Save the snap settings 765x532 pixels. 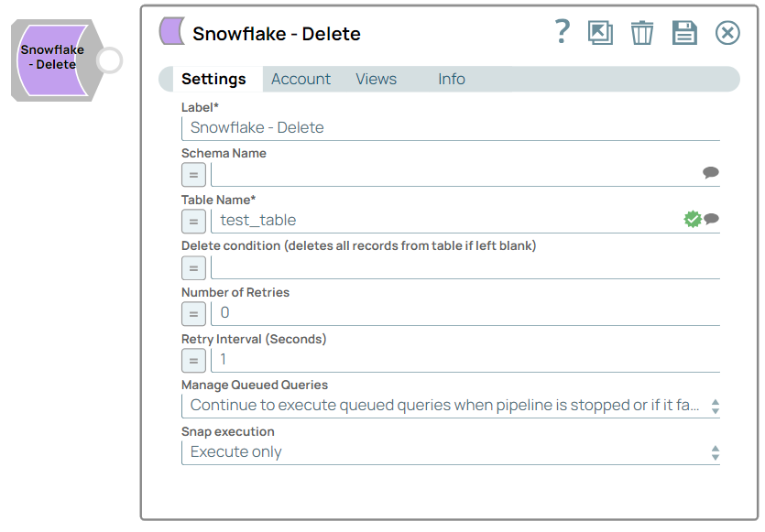coord(684,32)
